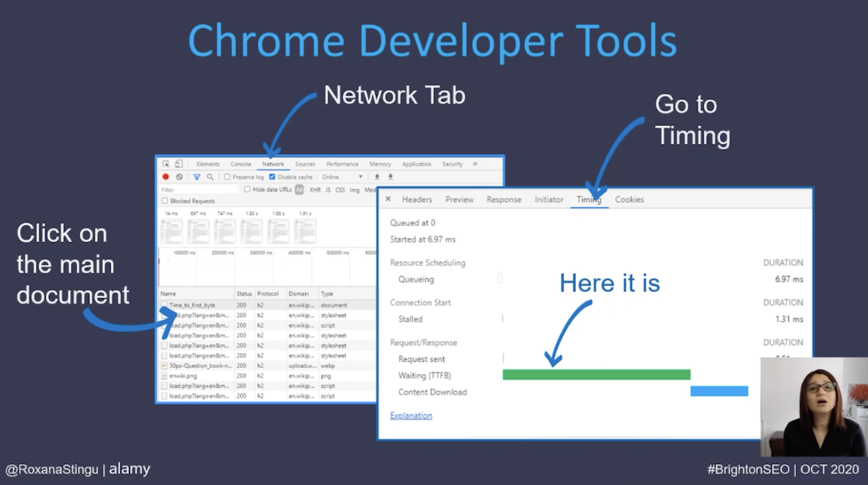Check the Hide data URLs checkbox

pyautogui.click(x=247, y=189)
